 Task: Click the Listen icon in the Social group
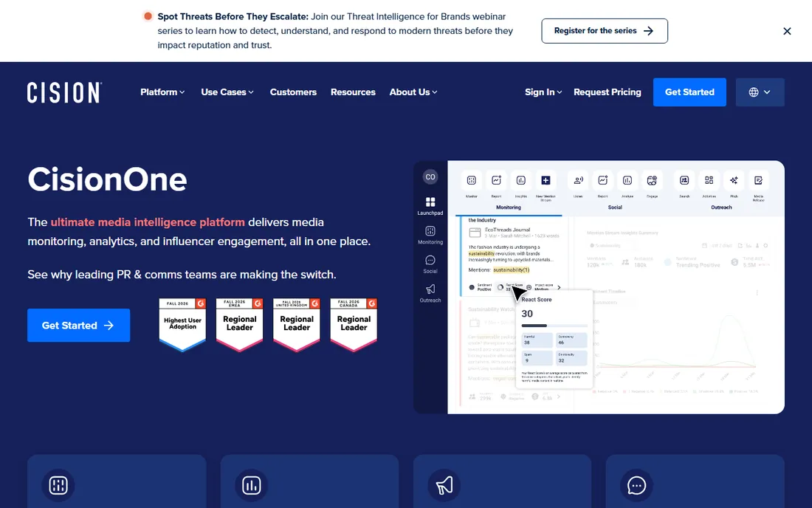coord(579,181)
